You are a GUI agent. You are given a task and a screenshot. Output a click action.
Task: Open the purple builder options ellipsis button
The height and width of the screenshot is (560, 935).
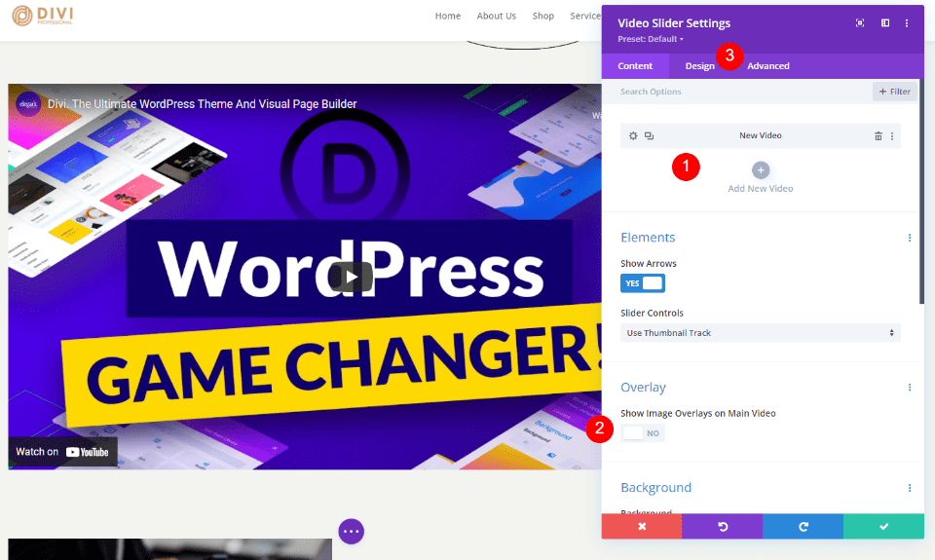pyautogui.click(x=352, y=532)
